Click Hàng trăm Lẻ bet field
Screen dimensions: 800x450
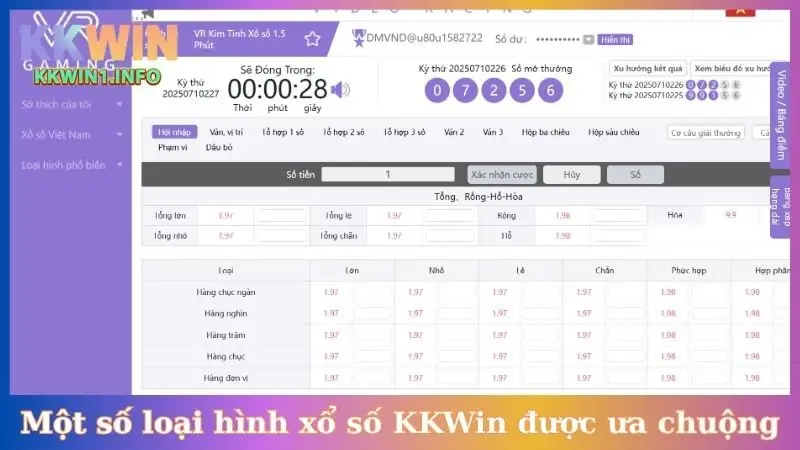point(541,335)
